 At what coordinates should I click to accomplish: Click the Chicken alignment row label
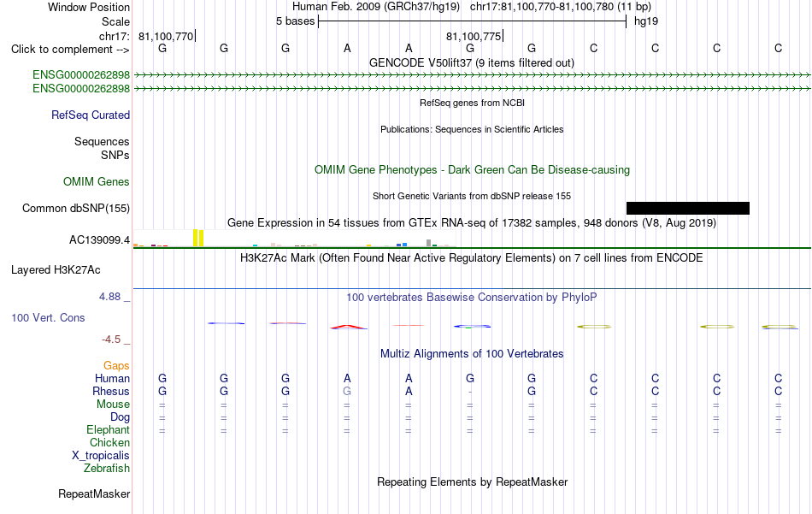click(x=109, y=442)
